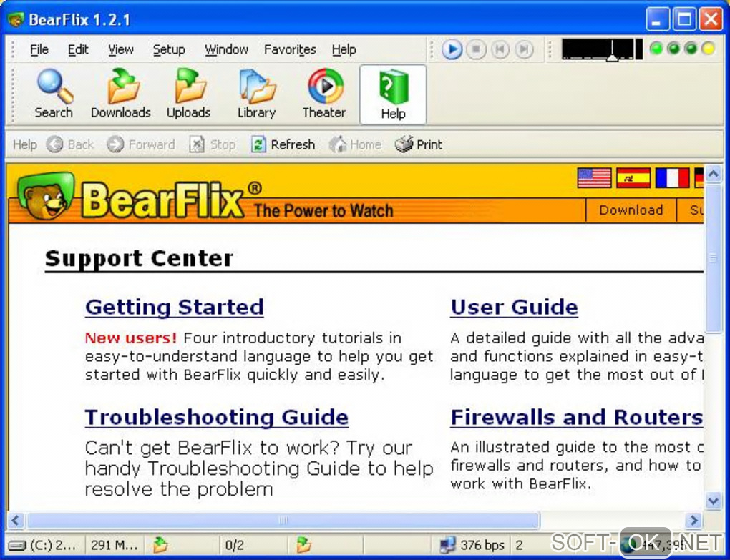The image size is (730, 560).
Task: Open the Search panel
Action: [x=54, y=94]
